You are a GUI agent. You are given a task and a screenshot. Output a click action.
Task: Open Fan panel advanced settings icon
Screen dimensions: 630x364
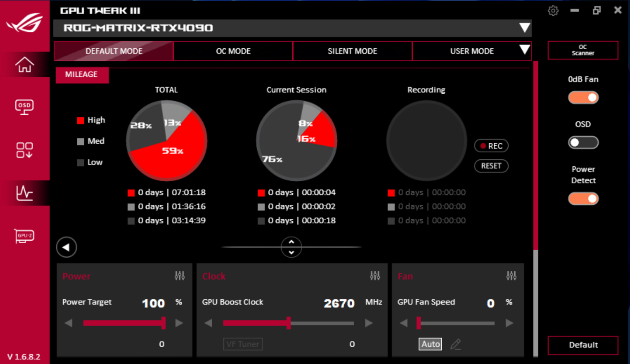click(x=511, y=276)
